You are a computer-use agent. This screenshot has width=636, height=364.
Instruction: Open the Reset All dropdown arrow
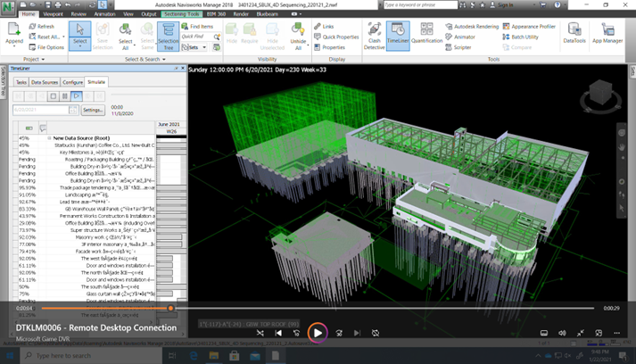(63, 37)
